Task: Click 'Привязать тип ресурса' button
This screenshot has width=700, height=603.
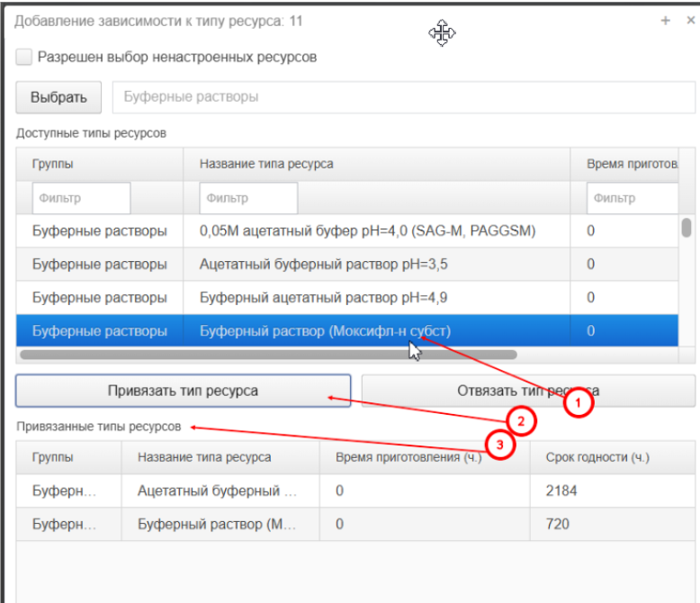Action: [183, 391]
